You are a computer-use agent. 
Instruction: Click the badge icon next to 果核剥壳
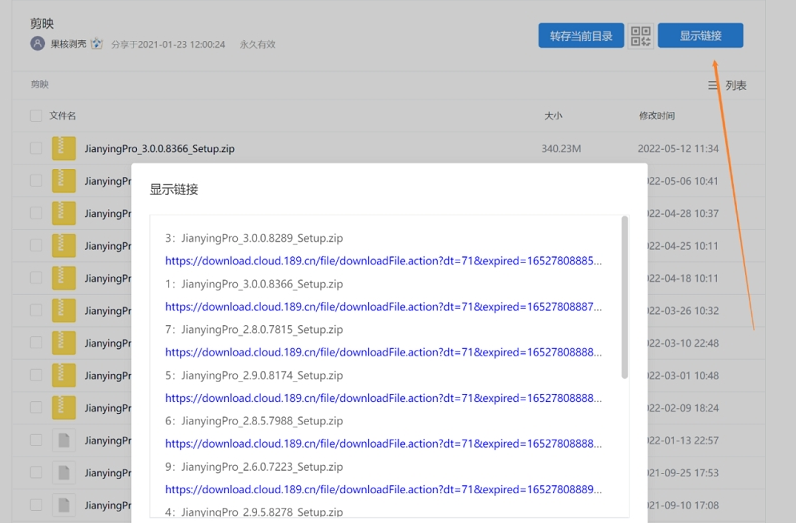(96, 44)
